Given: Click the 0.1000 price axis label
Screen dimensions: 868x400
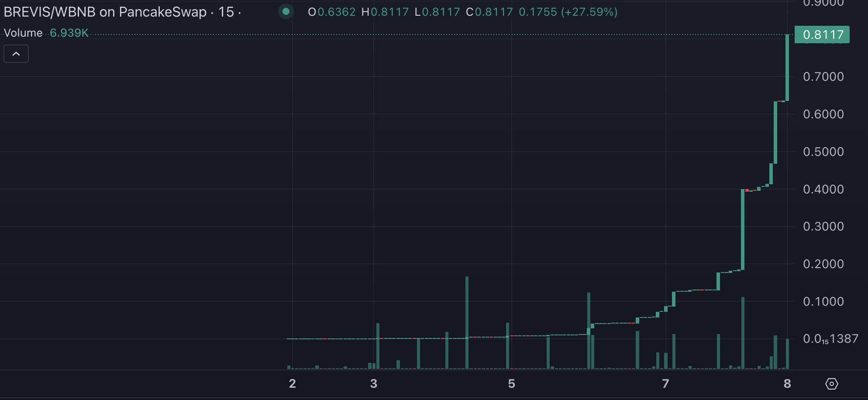Looking at the screenshot, I should (x=823, y=302).
